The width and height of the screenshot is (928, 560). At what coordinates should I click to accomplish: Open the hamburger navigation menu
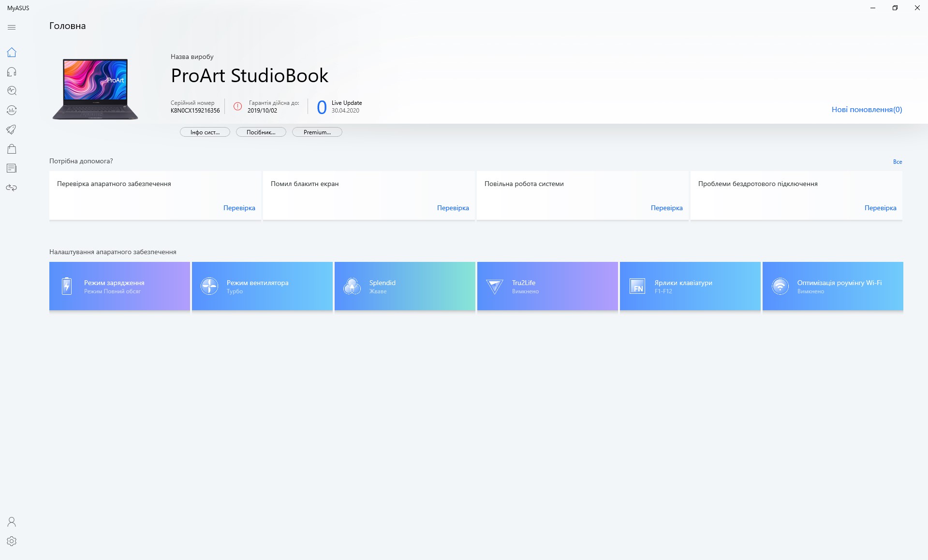tap(12, 28)
